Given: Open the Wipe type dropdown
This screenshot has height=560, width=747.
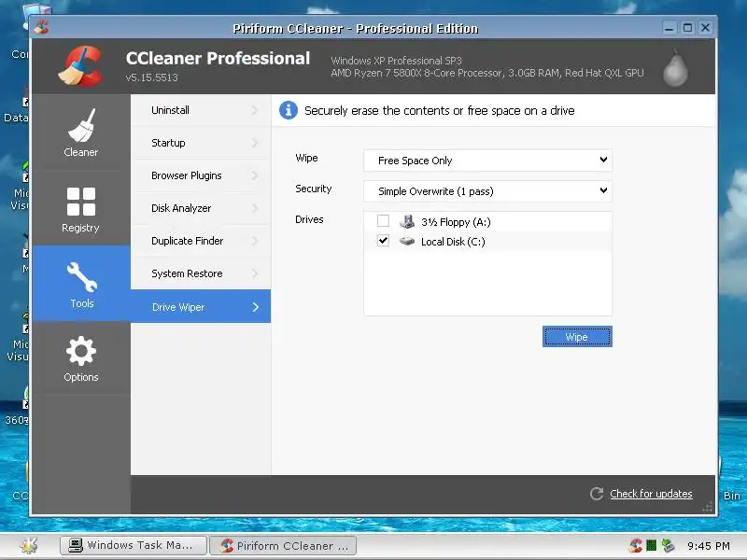Looking at the screenshot, I should (487, 161).
